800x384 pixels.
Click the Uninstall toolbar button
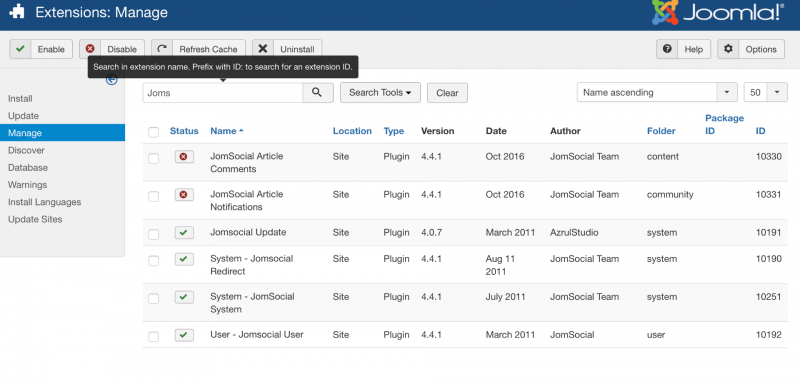pos(287,49)
